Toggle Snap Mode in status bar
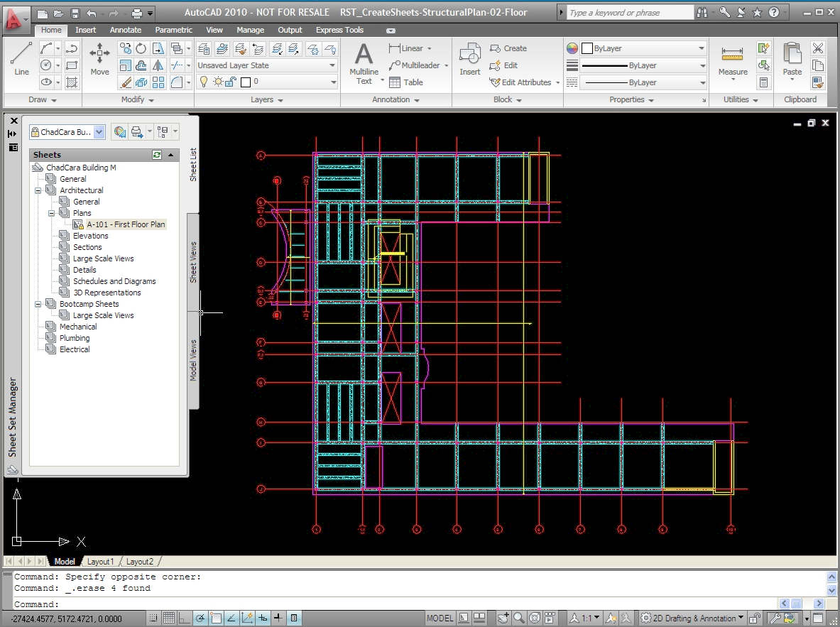Image resolution: width=840 pixels, height=627 pixels. pyautogui.click(x=154, y=618)
